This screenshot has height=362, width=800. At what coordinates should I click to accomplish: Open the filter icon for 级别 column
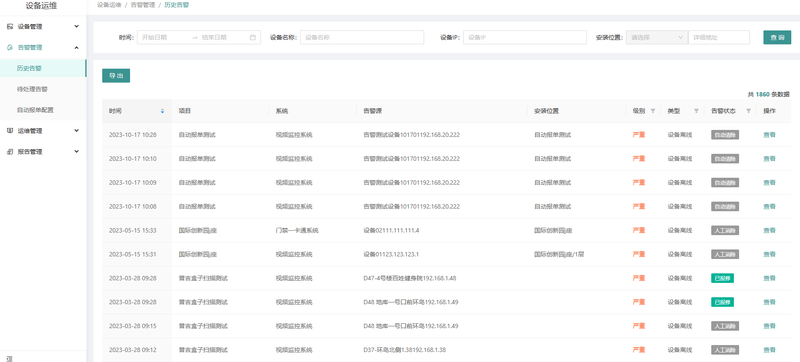653,111
